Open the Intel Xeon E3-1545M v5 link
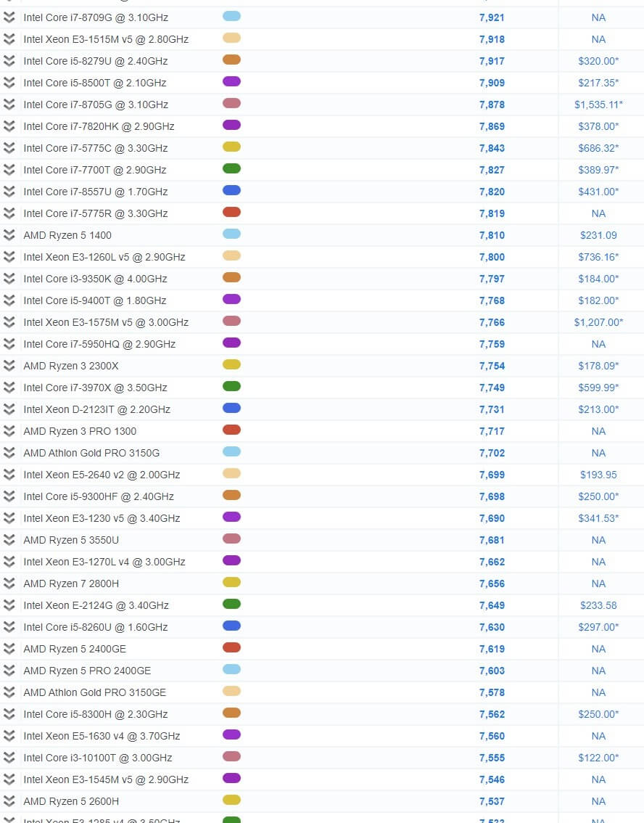This screenshot has width=644, height=823. (106, 780)
